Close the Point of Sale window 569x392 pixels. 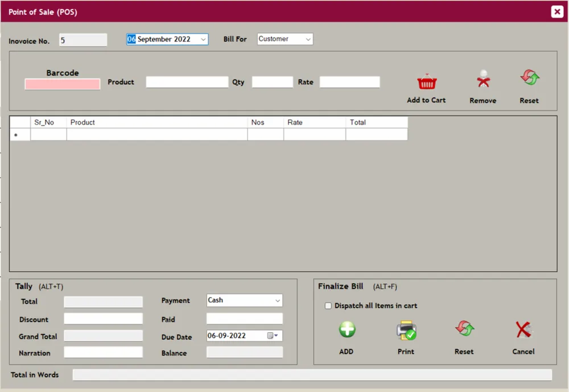(x=557, y=11)
